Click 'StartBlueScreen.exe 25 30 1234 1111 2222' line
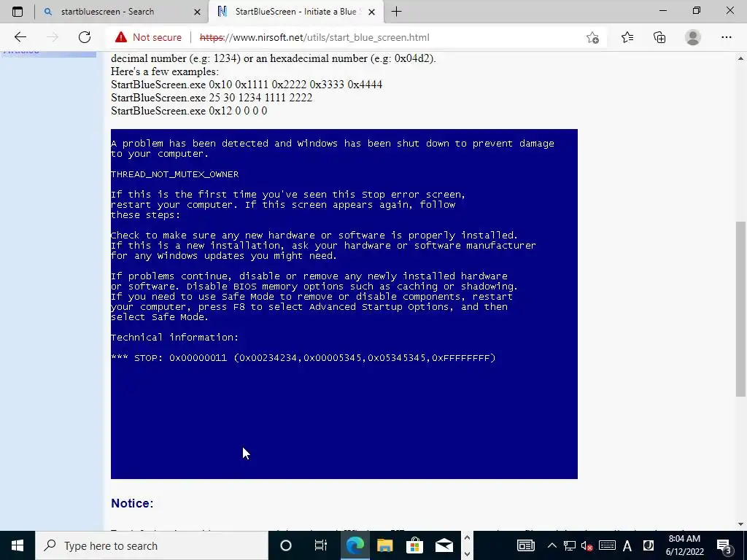The height and width of the screenshot is (560, 747). (212, 98)
